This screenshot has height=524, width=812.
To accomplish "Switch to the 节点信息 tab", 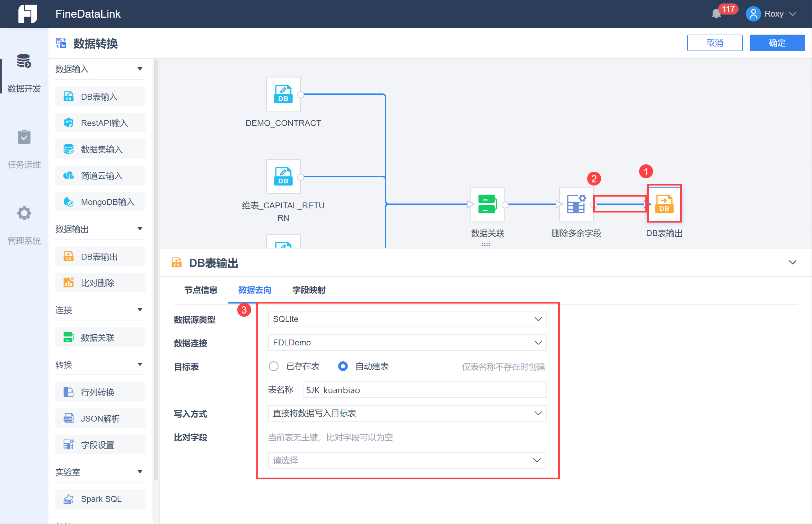I will (x=201, y=290).
